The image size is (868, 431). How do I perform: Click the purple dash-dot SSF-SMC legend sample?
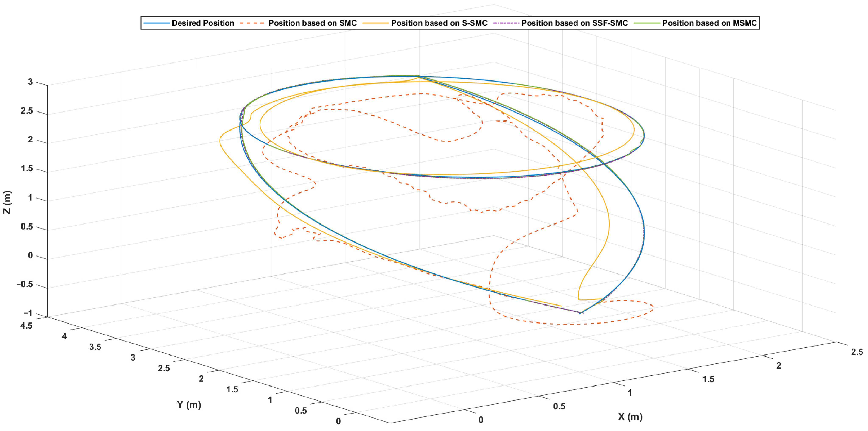[x=506, y=23]
